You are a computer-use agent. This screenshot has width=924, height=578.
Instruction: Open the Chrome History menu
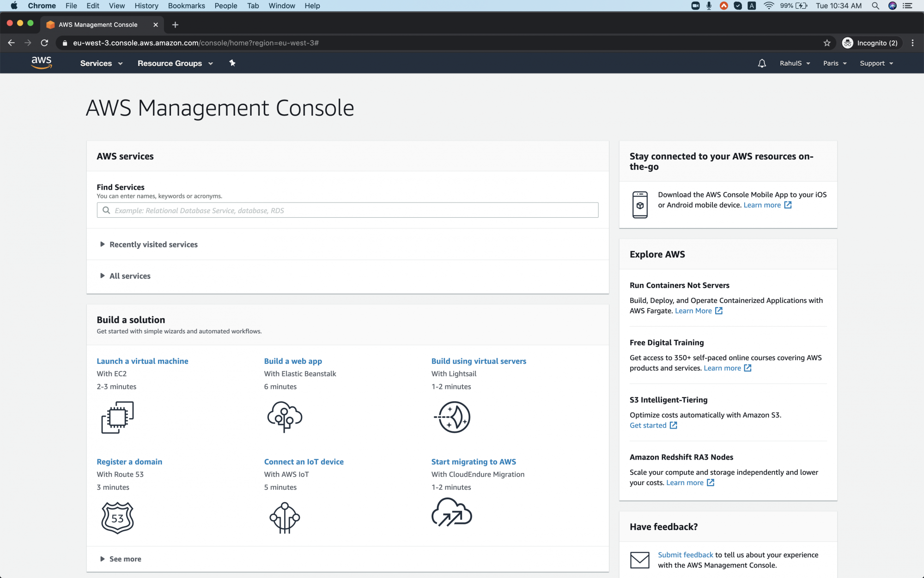point(146,6)
